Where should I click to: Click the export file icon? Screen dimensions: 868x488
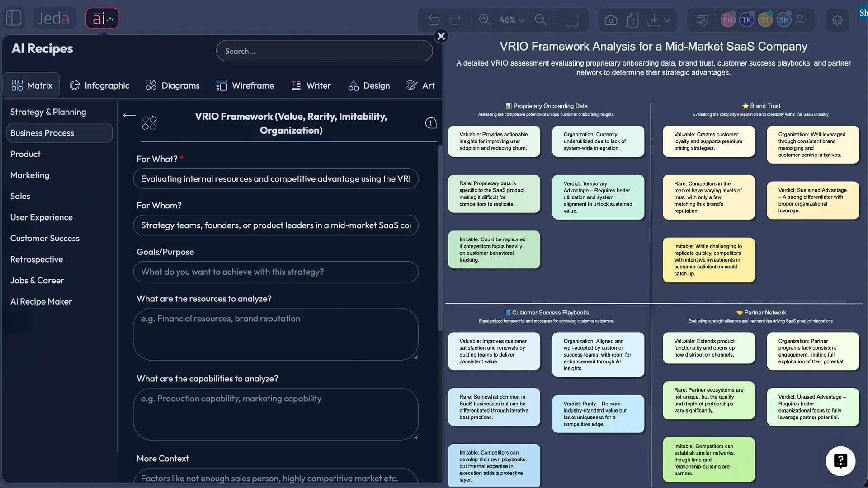tap(633, 20)
